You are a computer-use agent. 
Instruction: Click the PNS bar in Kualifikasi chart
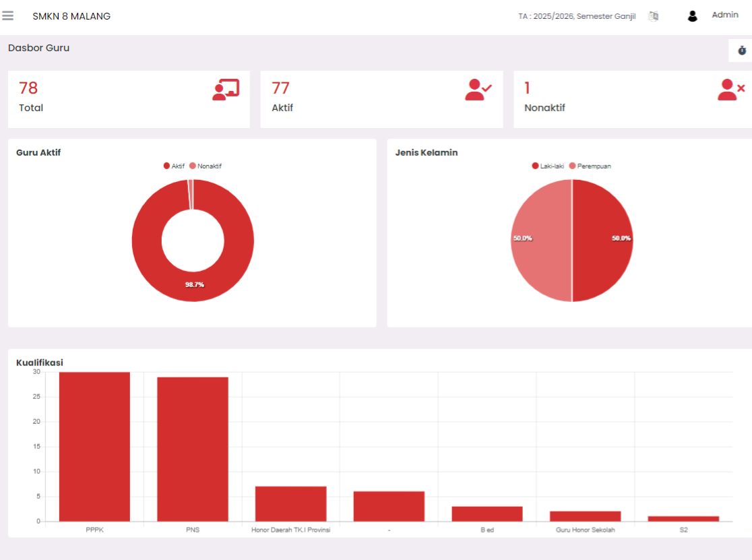pyautogui.click(x=193, y=449)
